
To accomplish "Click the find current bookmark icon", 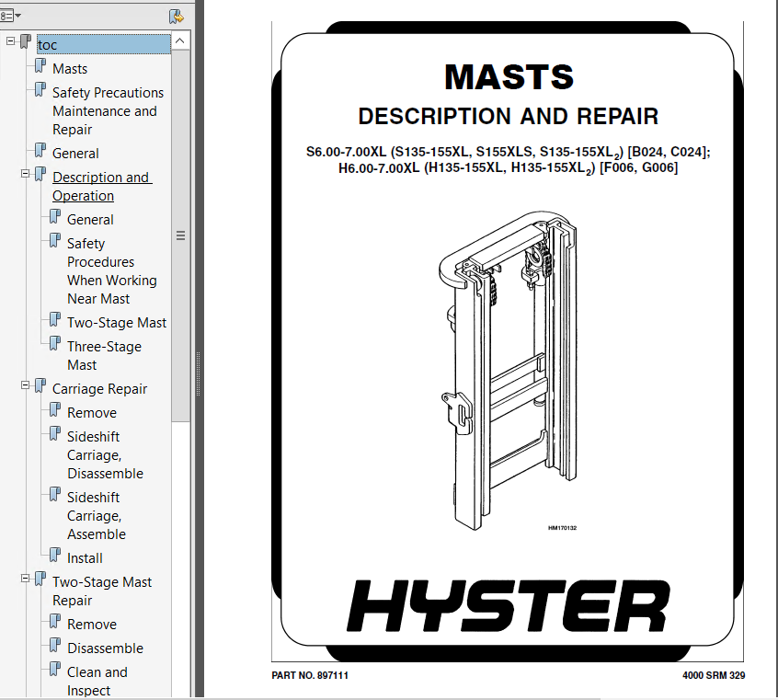I will pyautogui.click(x=177, y=17).
